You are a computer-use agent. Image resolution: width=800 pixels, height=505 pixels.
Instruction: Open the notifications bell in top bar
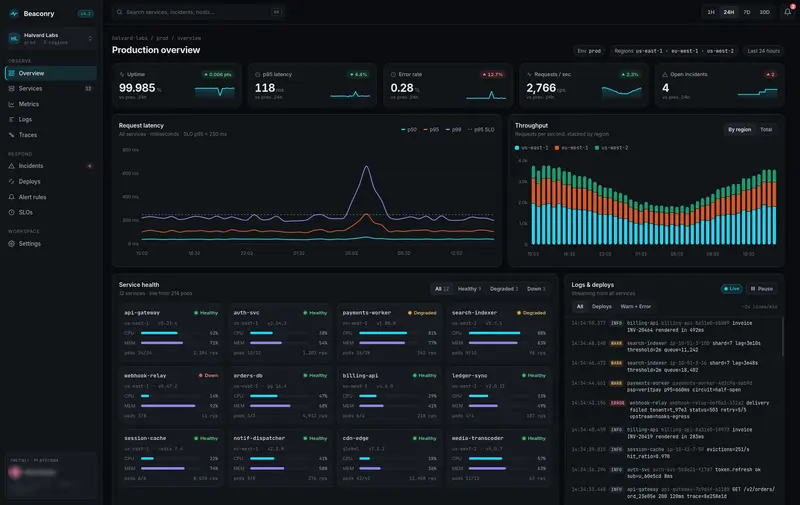pyautogui.click(x=788, y=12)
